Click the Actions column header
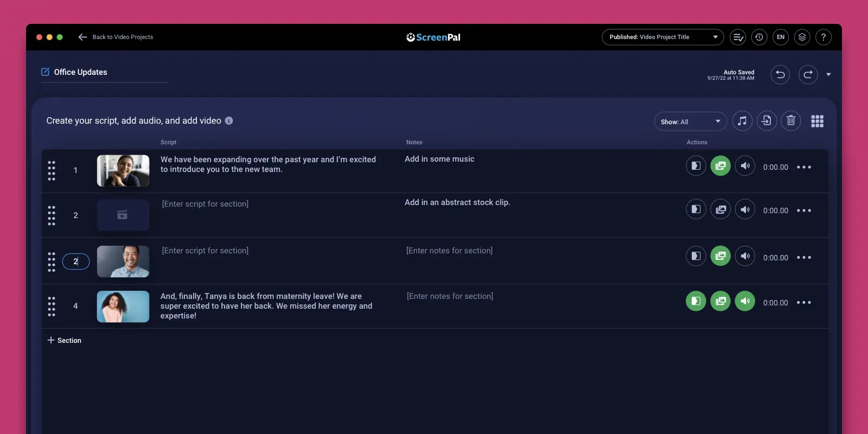This screenshot has width=868, height=434. click(x=697, y=142)
